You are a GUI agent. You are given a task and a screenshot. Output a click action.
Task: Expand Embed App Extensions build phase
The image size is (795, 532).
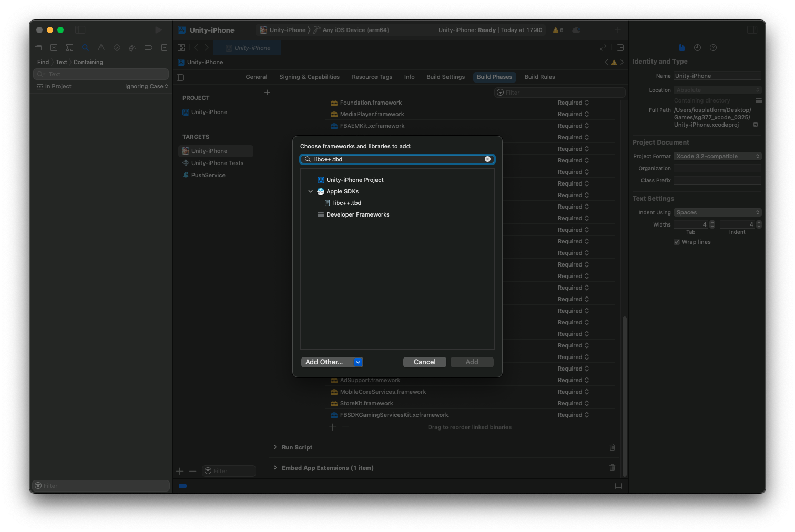click(275, 467)
